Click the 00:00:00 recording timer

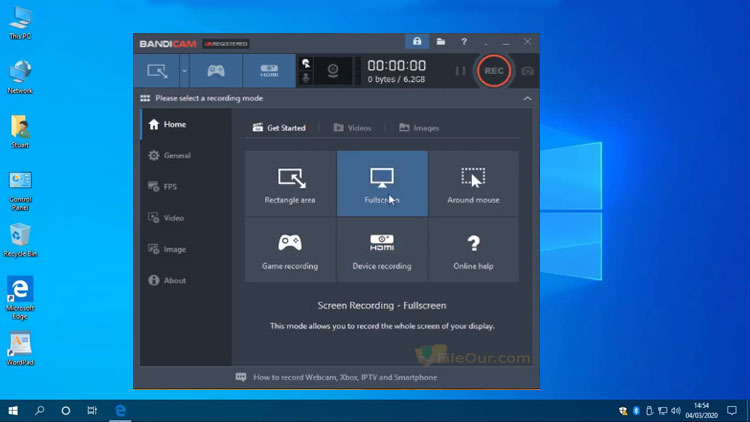click(x=397, y=66)
